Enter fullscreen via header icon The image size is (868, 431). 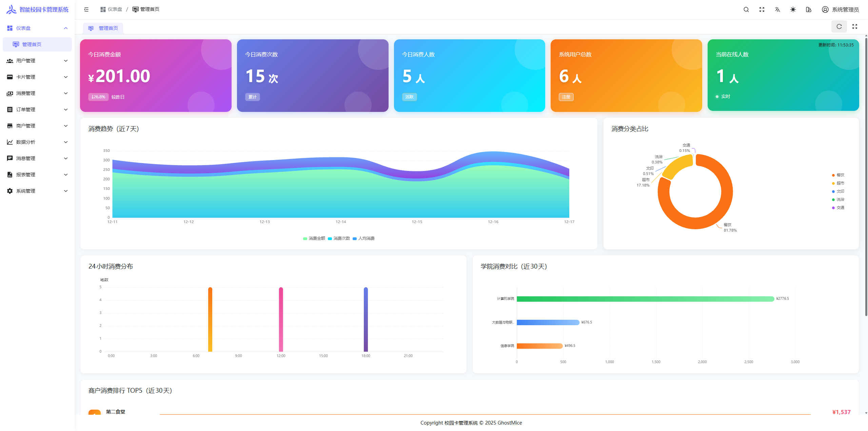click(762, 9)
